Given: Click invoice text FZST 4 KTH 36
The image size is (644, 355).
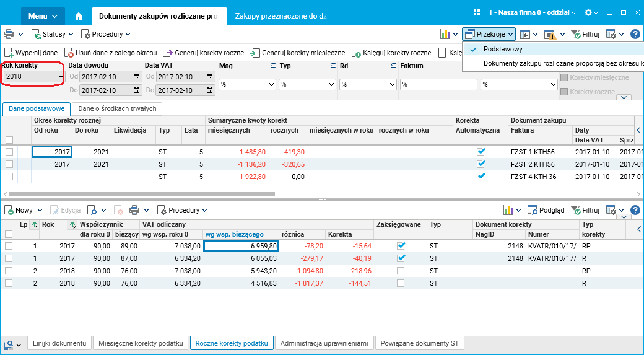Looking at the screenshot, I should click(533, 177).
